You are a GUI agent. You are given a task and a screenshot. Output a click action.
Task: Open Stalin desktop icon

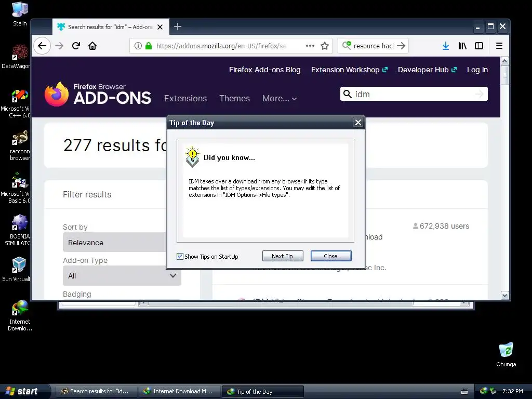point(20,14)
